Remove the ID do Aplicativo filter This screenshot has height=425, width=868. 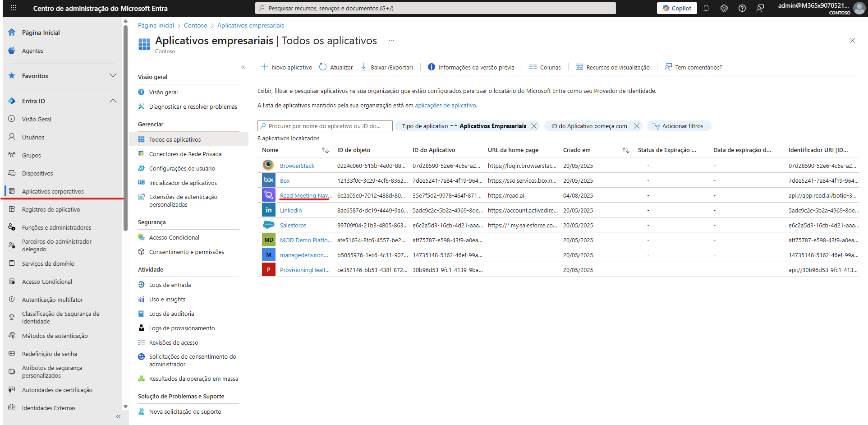pos(637,126)
